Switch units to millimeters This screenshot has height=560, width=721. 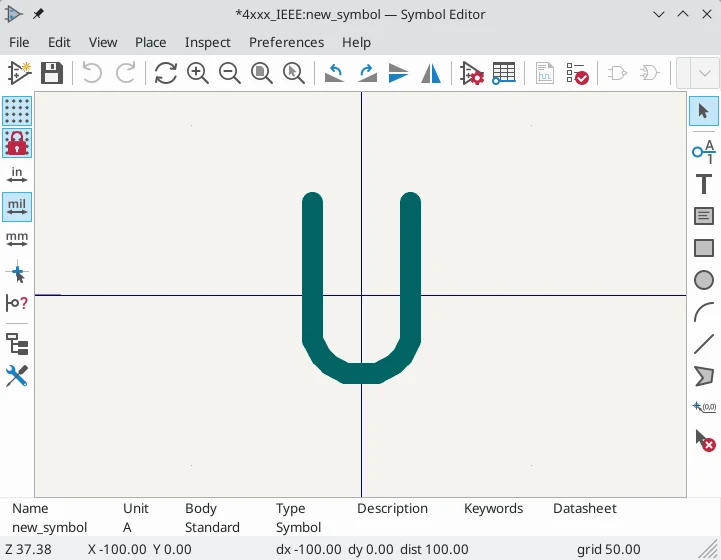tap(17, 240)
